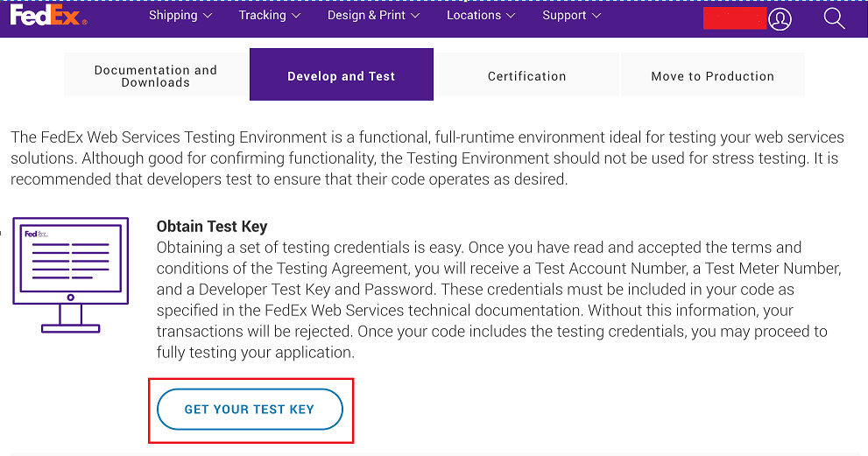Open the user account profile icon
The height and width of the screenshot is (456, 868).
pos(780,18)
